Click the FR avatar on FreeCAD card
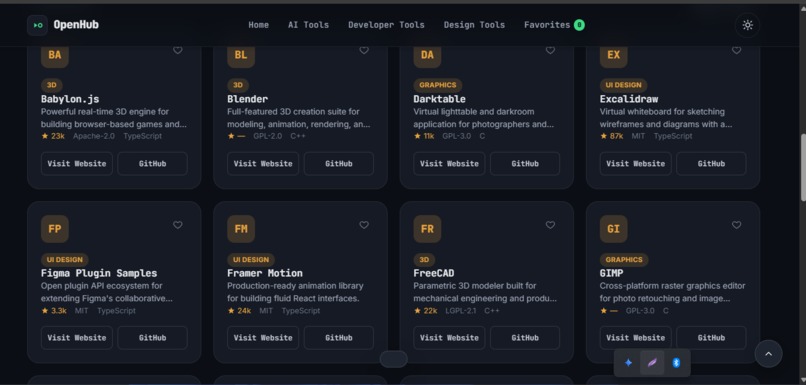 click(427, 229)
